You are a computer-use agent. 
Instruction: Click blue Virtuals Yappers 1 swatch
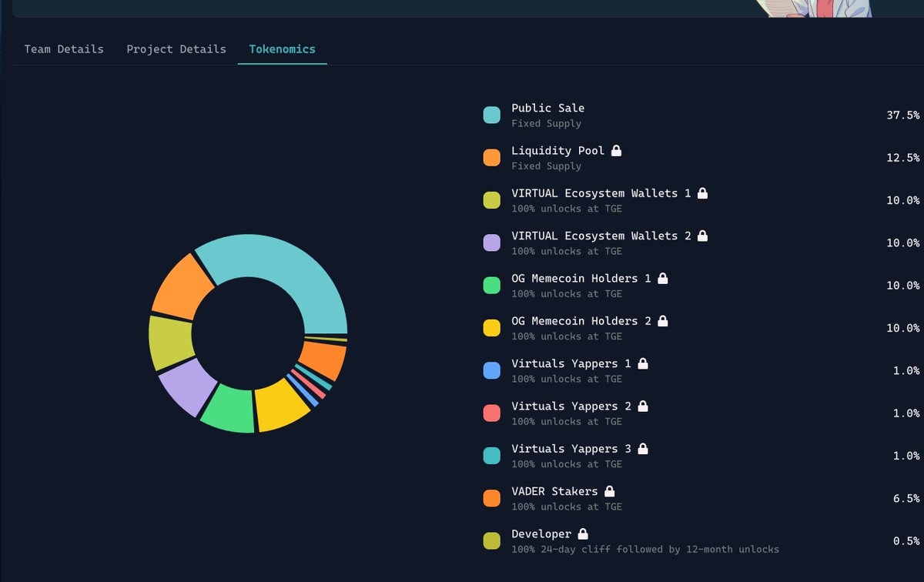tap(492, 371)
